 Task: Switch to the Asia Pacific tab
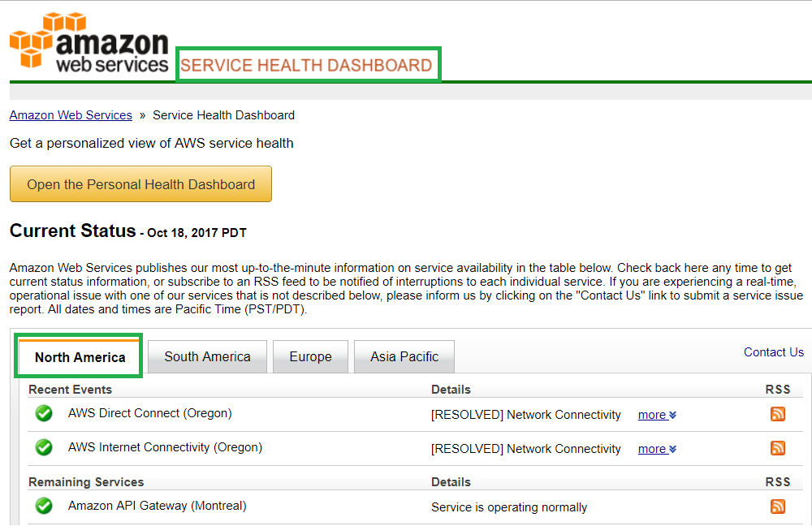404,356
